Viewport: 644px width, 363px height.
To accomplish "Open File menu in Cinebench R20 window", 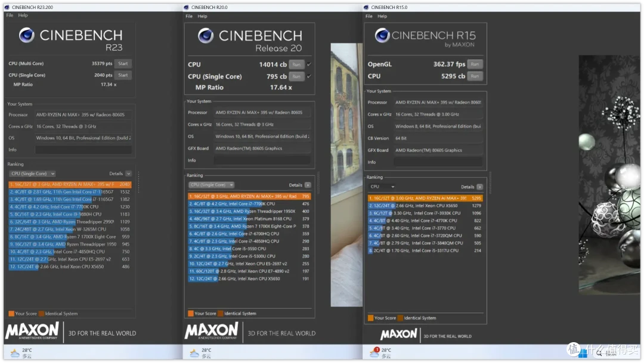I will pos(189,17).
